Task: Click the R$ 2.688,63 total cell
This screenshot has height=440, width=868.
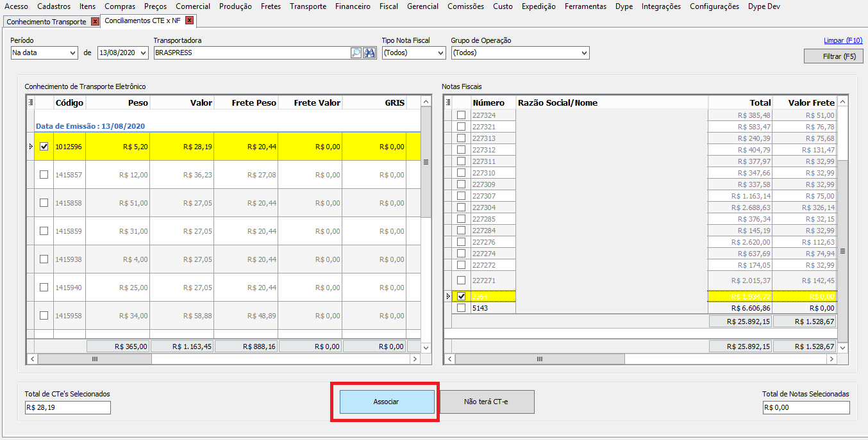Action: (x=740, y=208)
